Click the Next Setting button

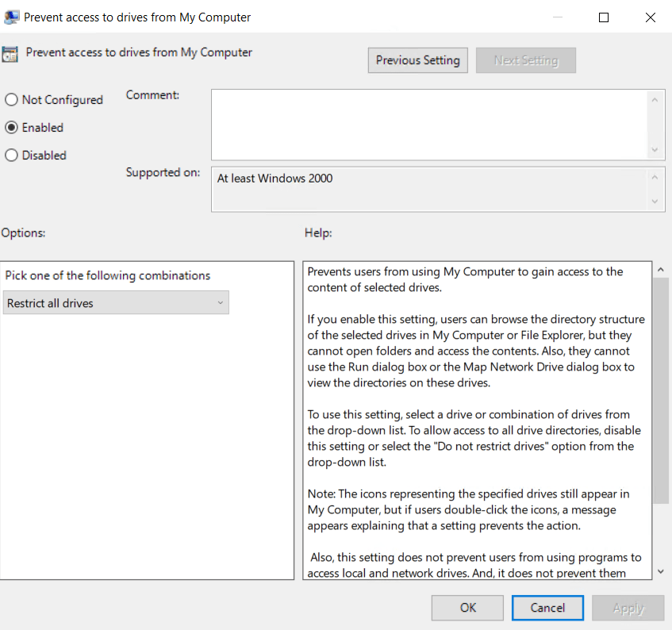click(x=525, y=60)
